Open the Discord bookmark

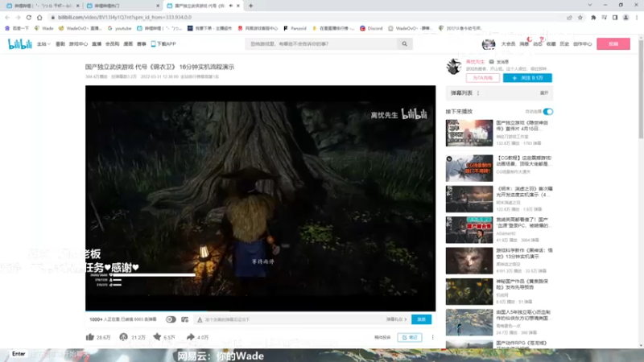point(371,28)
